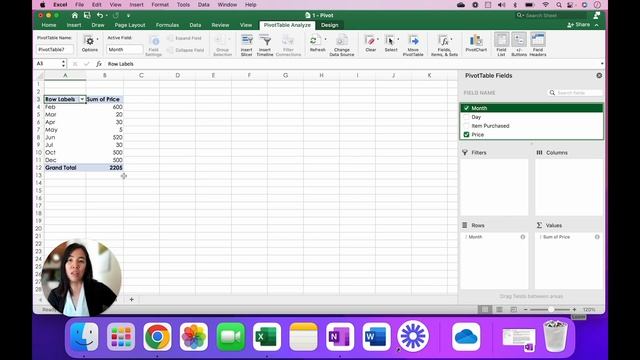Select the Sum of Price header cell
The image size is (640, 360).
[x=104, y=99]
